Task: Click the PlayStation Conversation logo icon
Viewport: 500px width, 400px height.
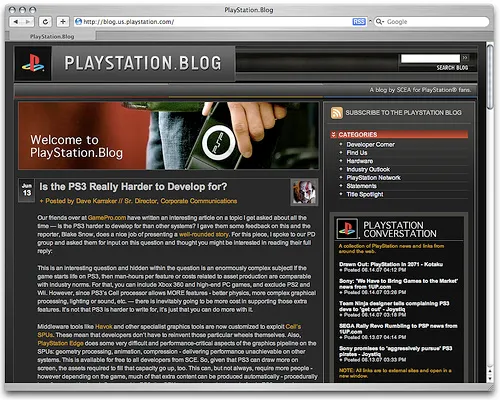Action: click(347, 229)
